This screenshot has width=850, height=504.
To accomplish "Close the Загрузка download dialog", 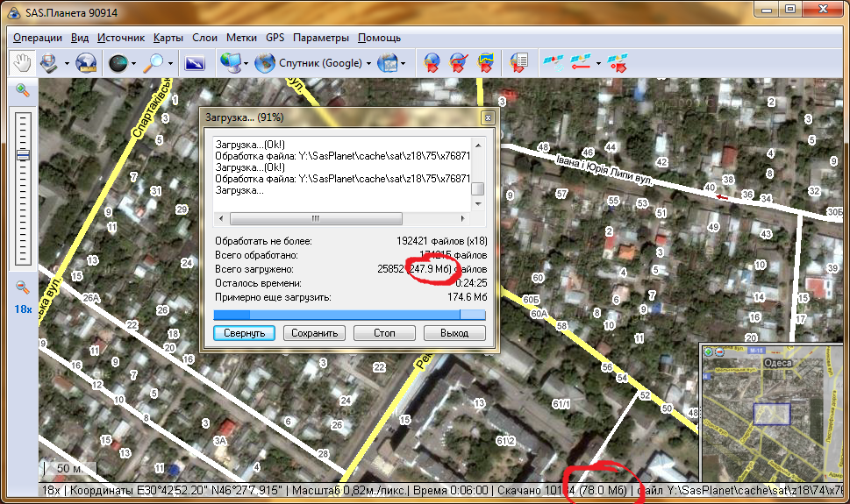I will (x=487, y=117).
